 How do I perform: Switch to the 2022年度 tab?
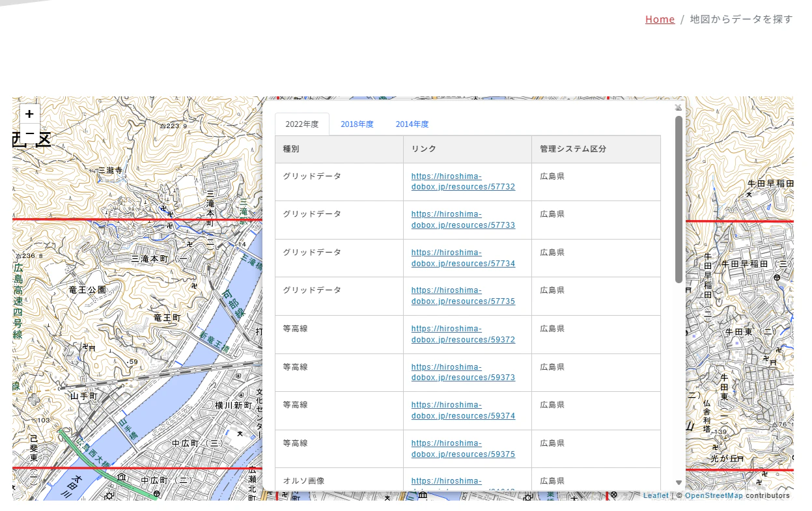(x=302, y=124)
